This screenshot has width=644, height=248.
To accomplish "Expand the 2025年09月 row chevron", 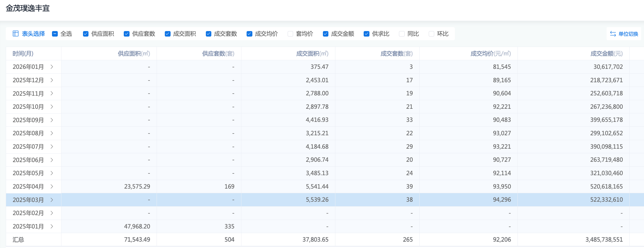I will tap(52, 120).
